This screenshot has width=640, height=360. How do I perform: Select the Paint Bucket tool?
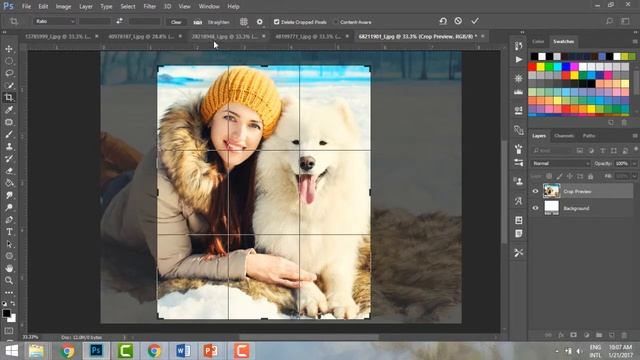click(x=9, y=183)
